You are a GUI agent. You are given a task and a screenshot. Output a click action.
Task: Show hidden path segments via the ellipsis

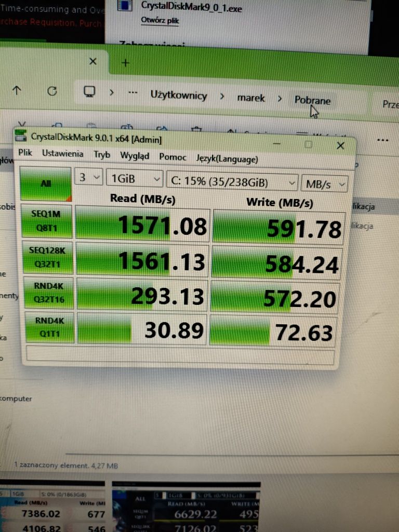[x=132, y=92]
